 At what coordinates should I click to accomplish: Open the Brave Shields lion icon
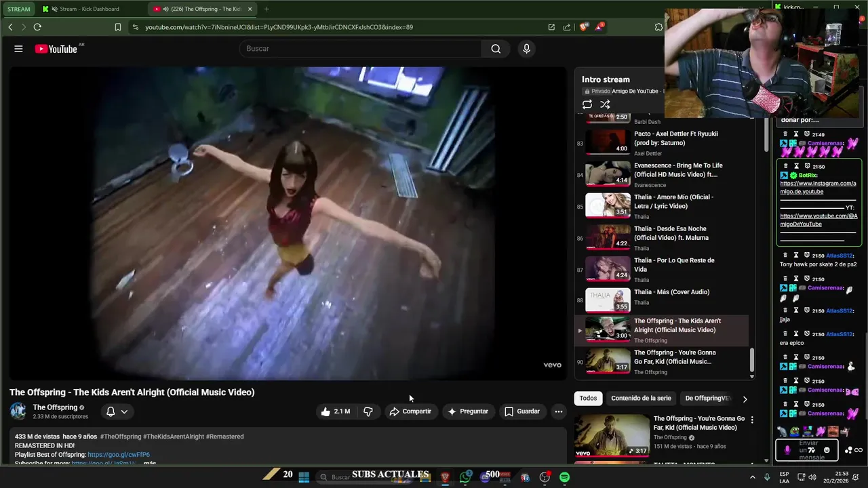click(584, 27)
